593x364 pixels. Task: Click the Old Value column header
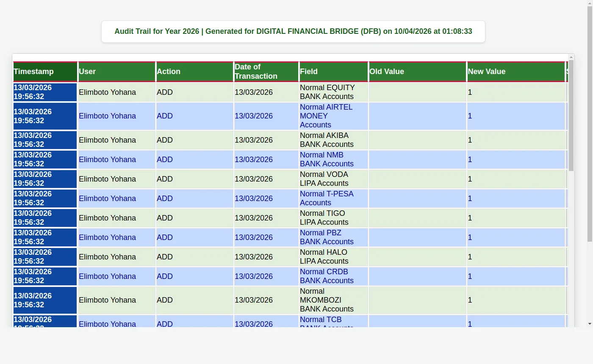tap(418, 72)
